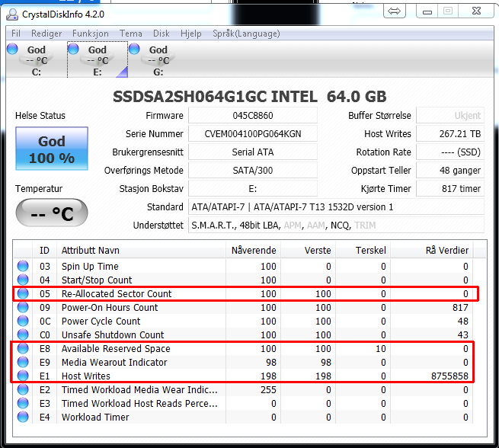Select the Unsafe Shutdown Count row name
This screenshot has height=448, width=499.
click(x=113, y=334)
